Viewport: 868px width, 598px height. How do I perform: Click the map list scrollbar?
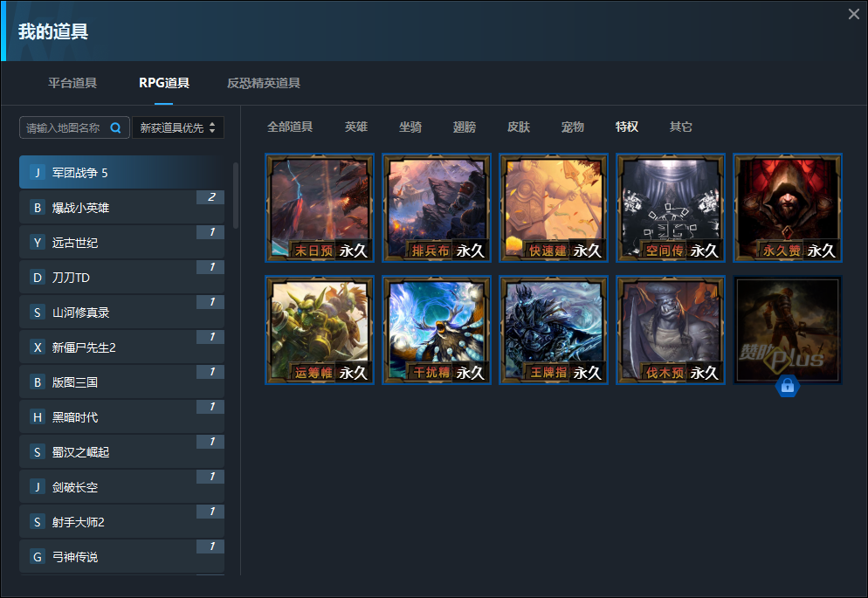coord(236,196)
